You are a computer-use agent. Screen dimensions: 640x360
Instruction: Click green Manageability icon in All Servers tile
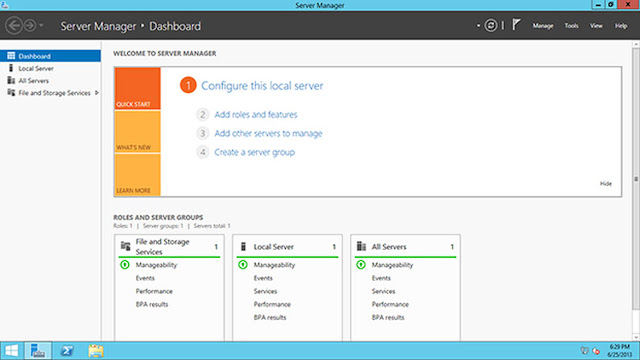361,265
